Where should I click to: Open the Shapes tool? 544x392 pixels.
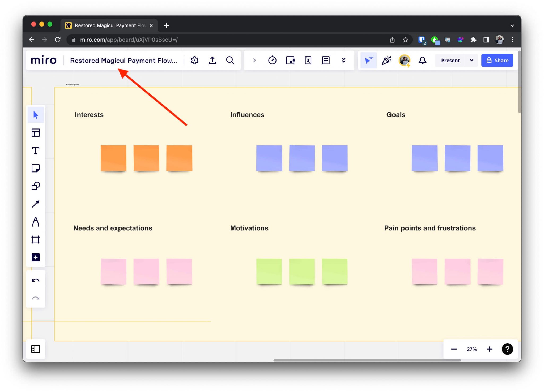pos(36,186)
